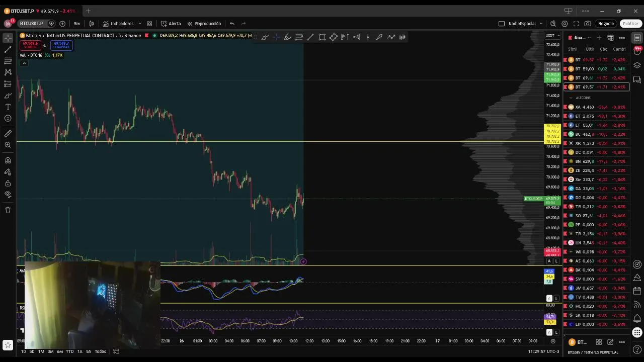Open the indicator templates grid icon
The image size is (644, 362).
point(149,24)
